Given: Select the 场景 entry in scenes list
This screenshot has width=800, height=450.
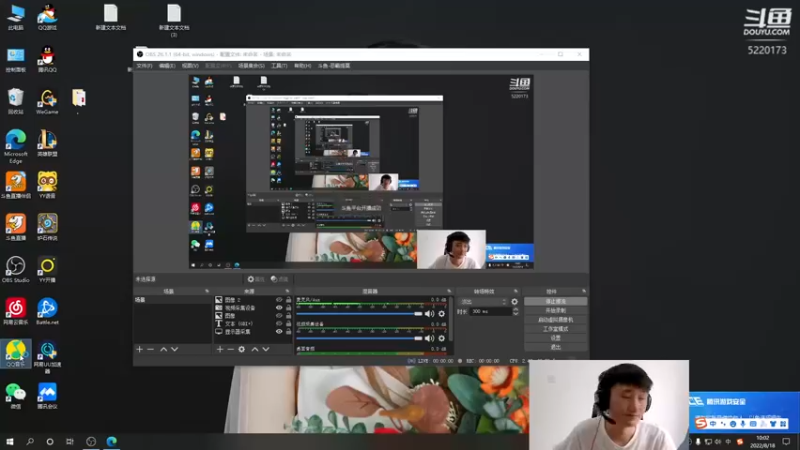Looking at the screenshot, I should tap(172, 300).
